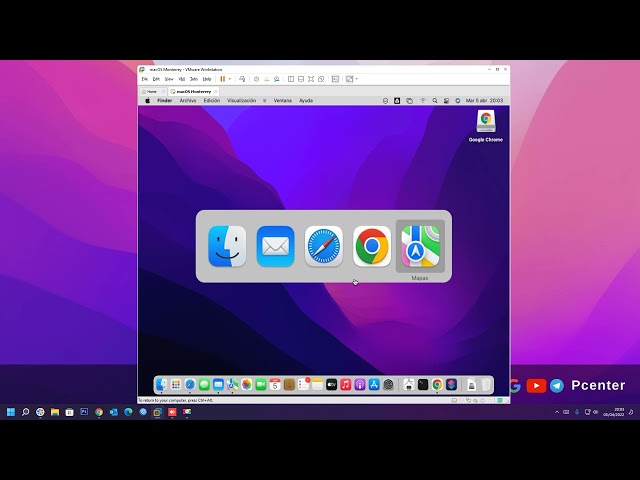Open Launchpad from the dock

pyautogui.click(x=176, y=384)
